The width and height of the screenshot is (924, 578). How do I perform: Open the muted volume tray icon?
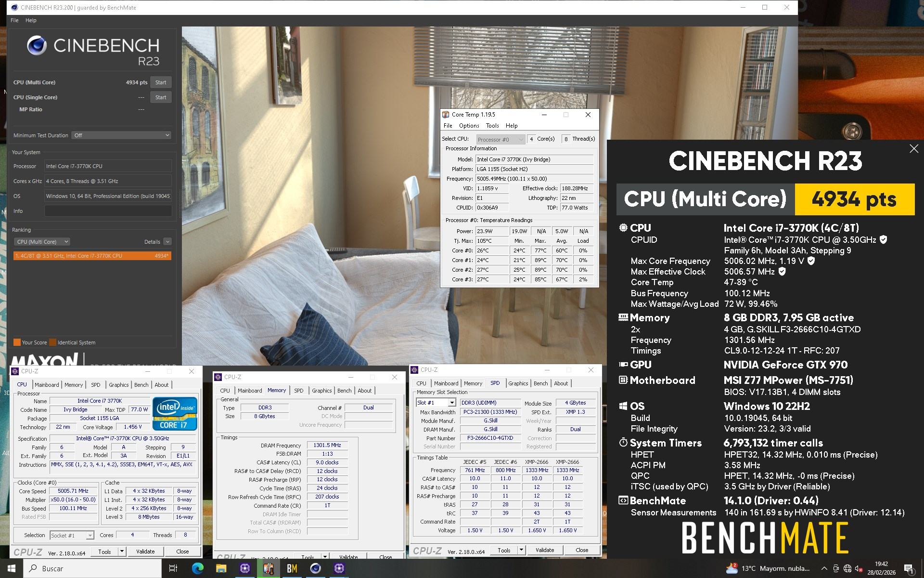859,568
